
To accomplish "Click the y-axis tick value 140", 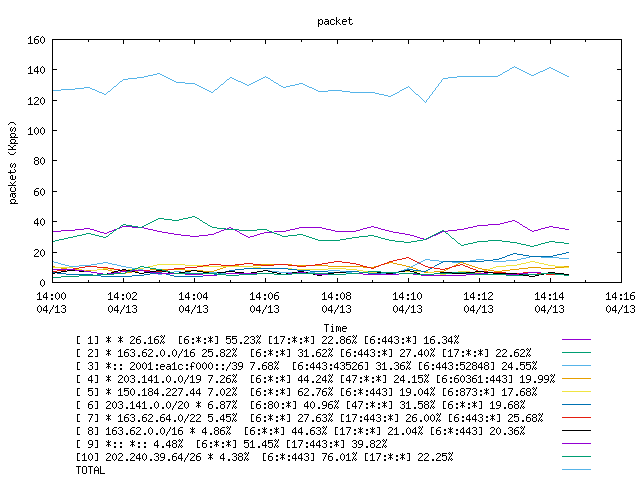I will coord(36,70).
